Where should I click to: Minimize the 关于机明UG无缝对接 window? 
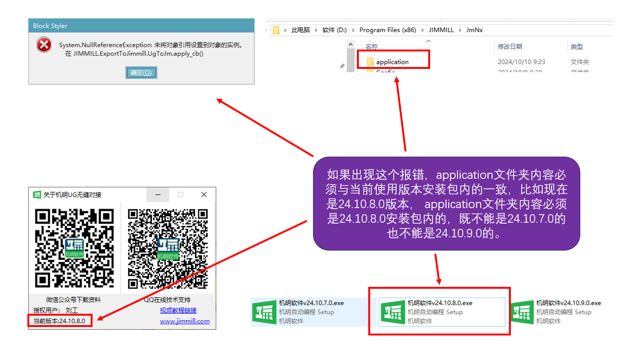[x=158, y=194]
